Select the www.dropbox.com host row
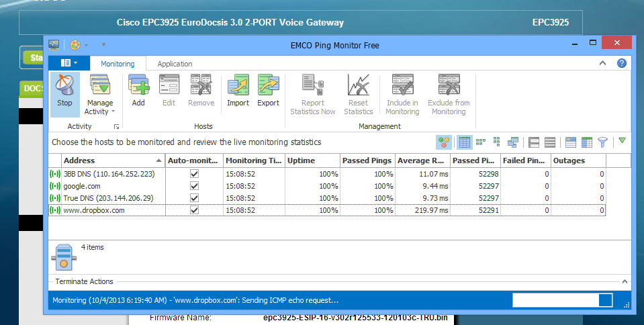 click(x=327, y=210)
